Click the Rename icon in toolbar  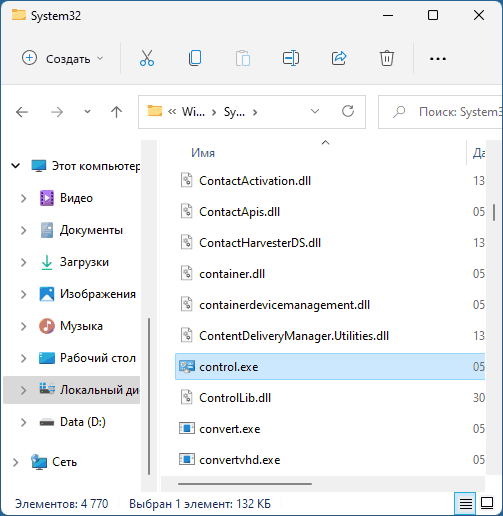click(x=291, y=58)
